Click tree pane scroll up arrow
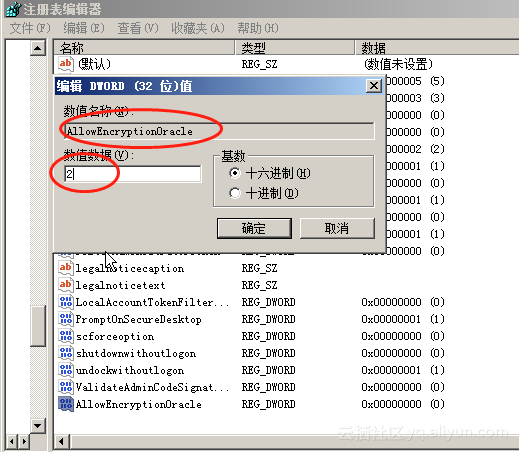Image resolution: width=519 pixels, height=452 pixels. (38, 48)
